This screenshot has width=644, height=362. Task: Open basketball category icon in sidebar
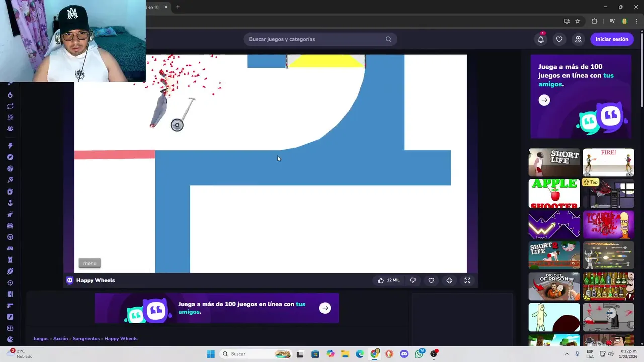[x=10, y=169]
